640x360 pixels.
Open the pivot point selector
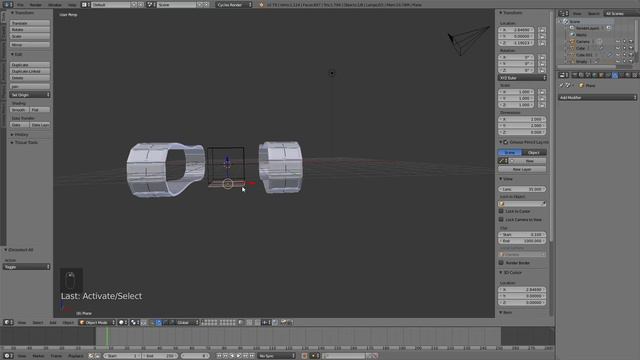tap(134, 322)
